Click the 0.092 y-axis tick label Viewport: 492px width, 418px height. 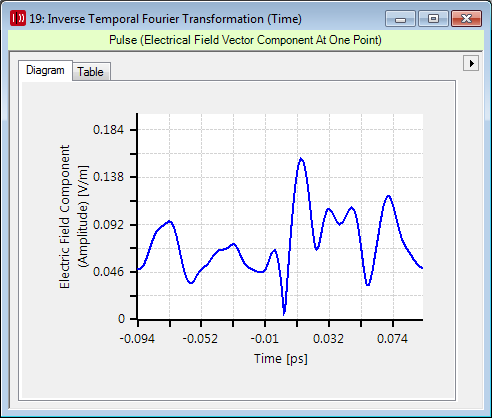tap(108, 225)
